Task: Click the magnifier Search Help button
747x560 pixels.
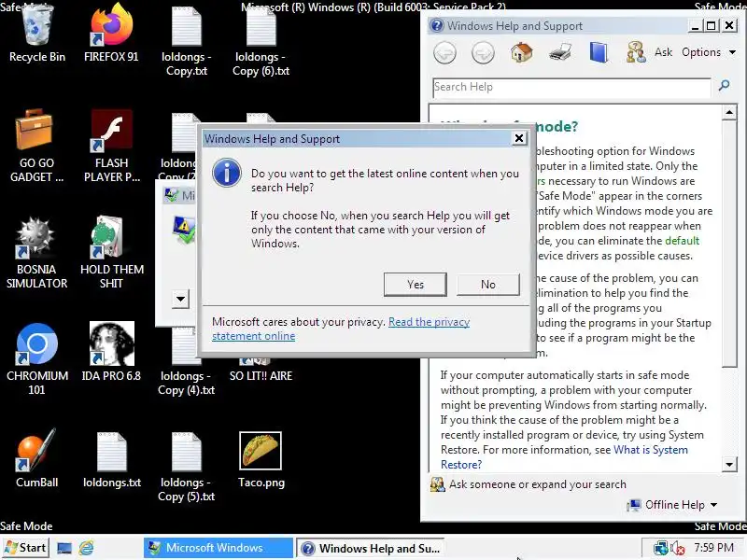Action: (x=725, y=86)
